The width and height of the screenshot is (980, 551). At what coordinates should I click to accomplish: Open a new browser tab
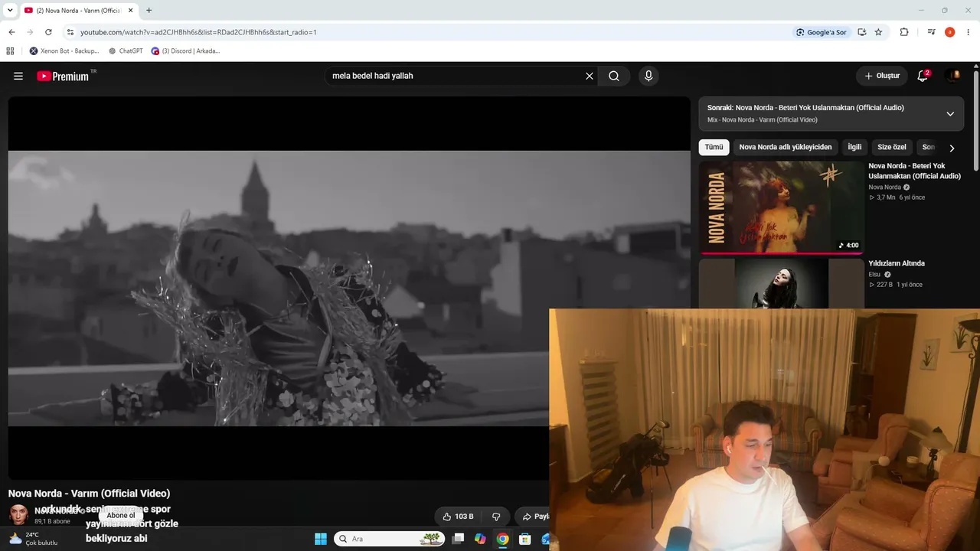click(149, 11)
